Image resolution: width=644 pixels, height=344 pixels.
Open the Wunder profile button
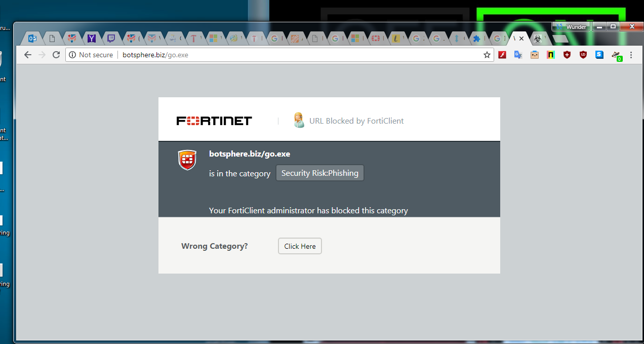[x=571, y=27]
